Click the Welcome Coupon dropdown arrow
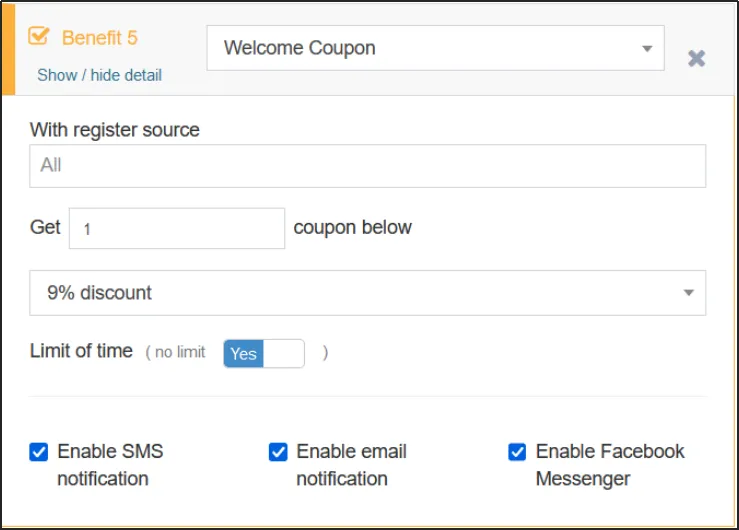739x530 pixels. [x=647, y=48]
